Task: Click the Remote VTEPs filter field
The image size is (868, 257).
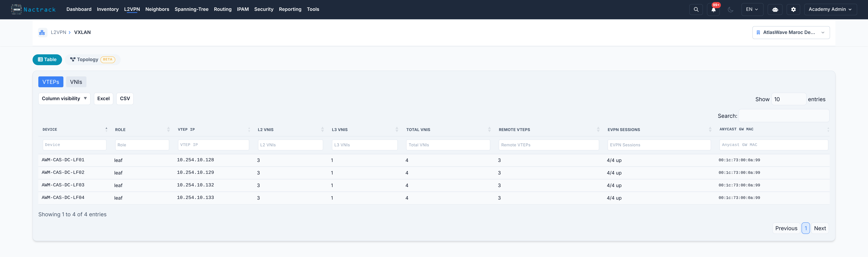Action: pos(549,145)
